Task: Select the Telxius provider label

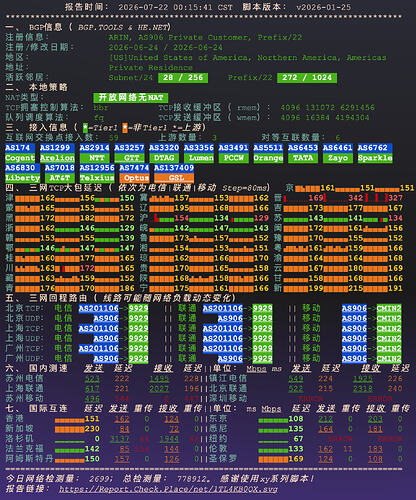Action: click(x=97, y=178)
